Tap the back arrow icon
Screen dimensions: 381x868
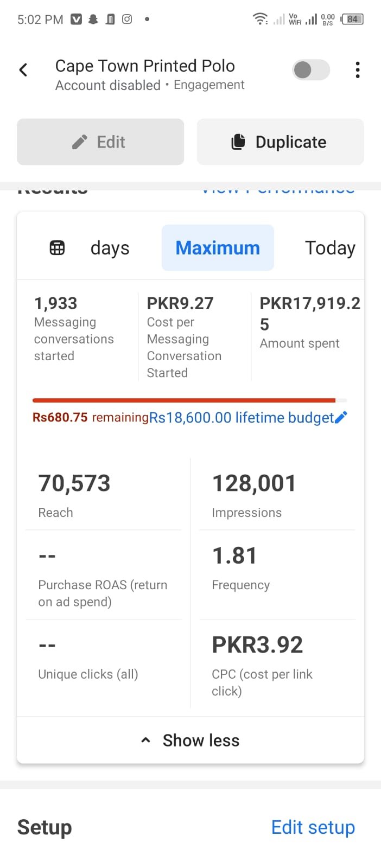click(x=23, y=70)
